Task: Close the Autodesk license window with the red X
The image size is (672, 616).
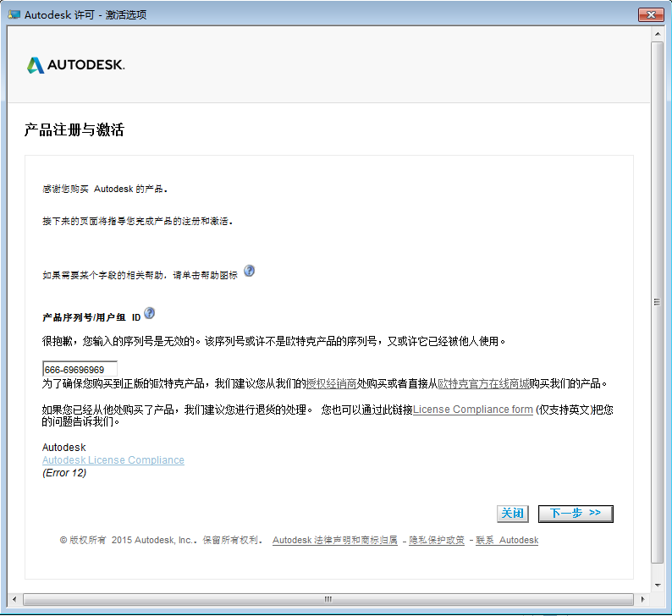Action: point(651,14)
